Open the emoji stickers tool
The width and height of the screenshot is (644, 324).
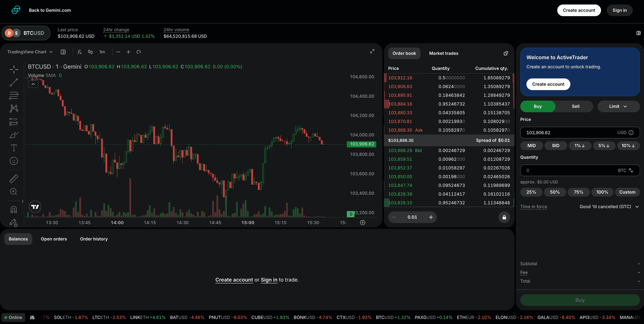[x=14, y=161]
